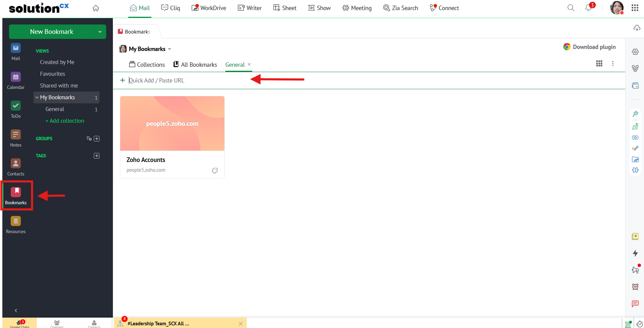Open New Bookmark dropdown arrow

click(x=100, y=32)
